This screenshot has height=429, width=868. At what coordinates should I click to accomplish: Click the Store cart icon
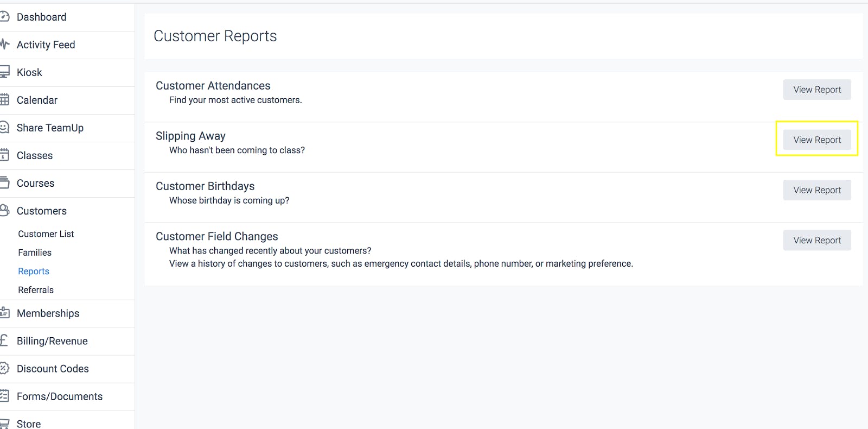point(4,424)
